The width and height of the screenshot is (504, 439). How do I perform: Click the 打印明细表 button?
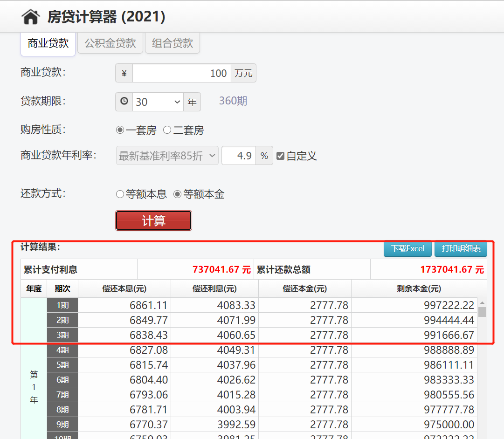point(461,249)
